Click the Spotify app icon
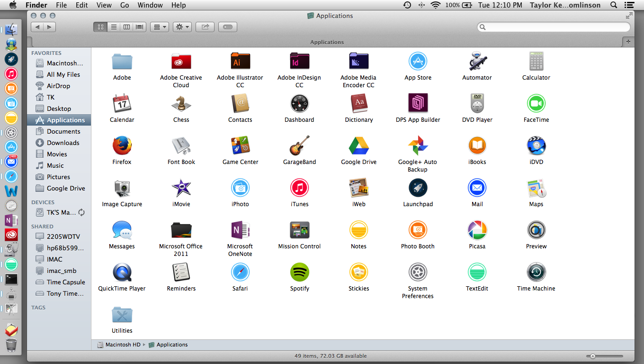This screenshot has height=364, width=644. tap(299, 273)
